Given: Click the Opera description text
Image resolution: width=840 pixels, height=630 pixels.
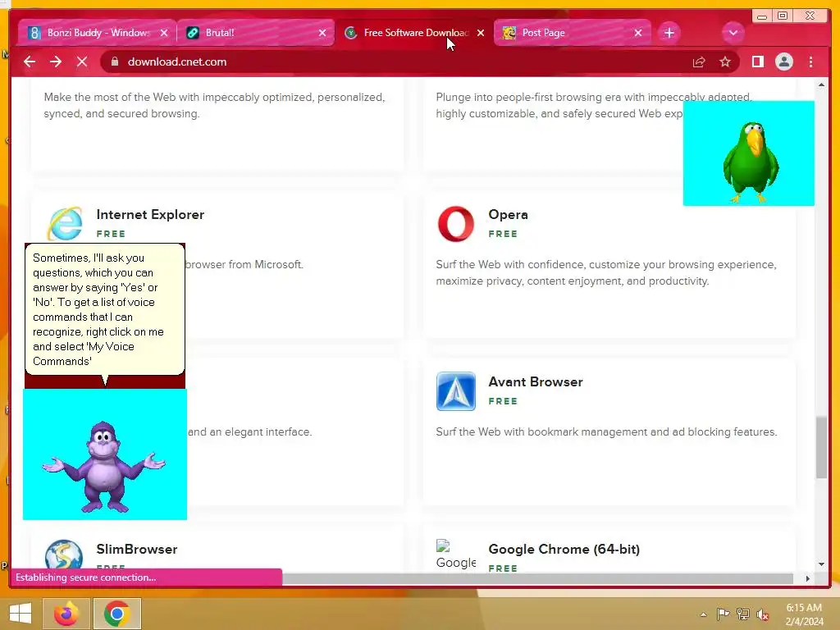Looking at the screenshot, I should 606,272.
